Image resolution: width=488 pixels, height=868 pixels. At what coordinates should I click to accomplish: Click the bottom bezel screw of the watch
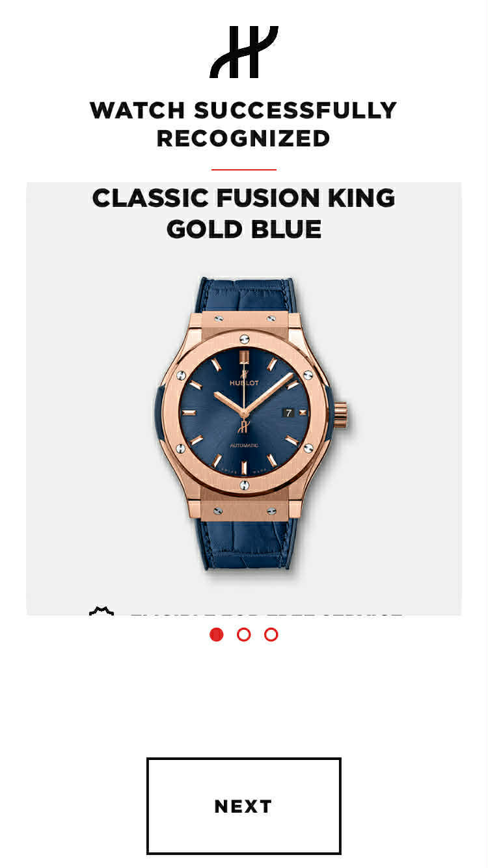tap(244, 485)
